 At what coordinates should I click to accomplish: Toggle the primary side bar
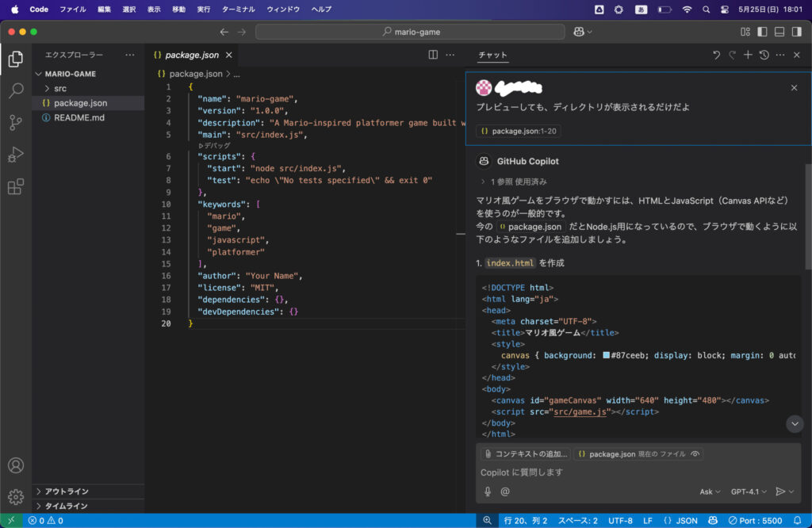tap(762, 32)
